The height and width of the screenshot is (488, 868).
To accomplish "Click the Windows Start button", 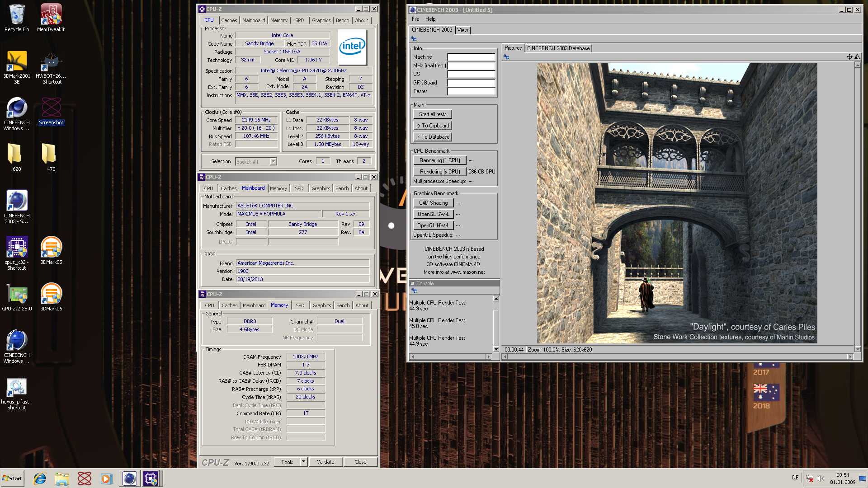I will pos(12,479).
